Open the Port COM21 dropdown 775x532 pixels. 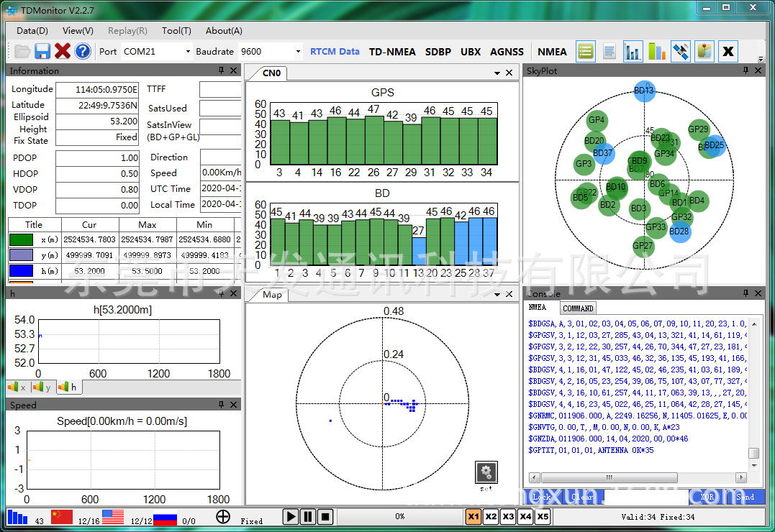pos(188,52)
